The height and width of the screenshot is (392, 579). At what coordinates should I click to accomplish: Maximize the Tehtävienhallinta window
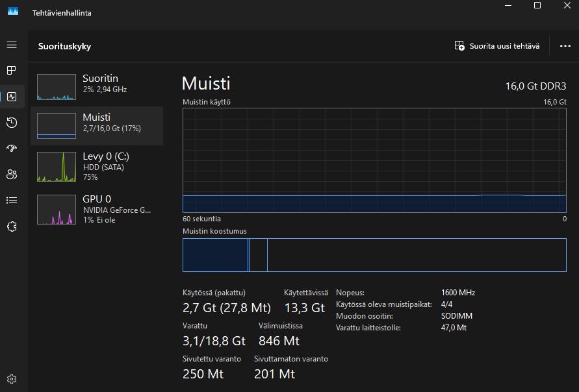click(x=537, y=6)
